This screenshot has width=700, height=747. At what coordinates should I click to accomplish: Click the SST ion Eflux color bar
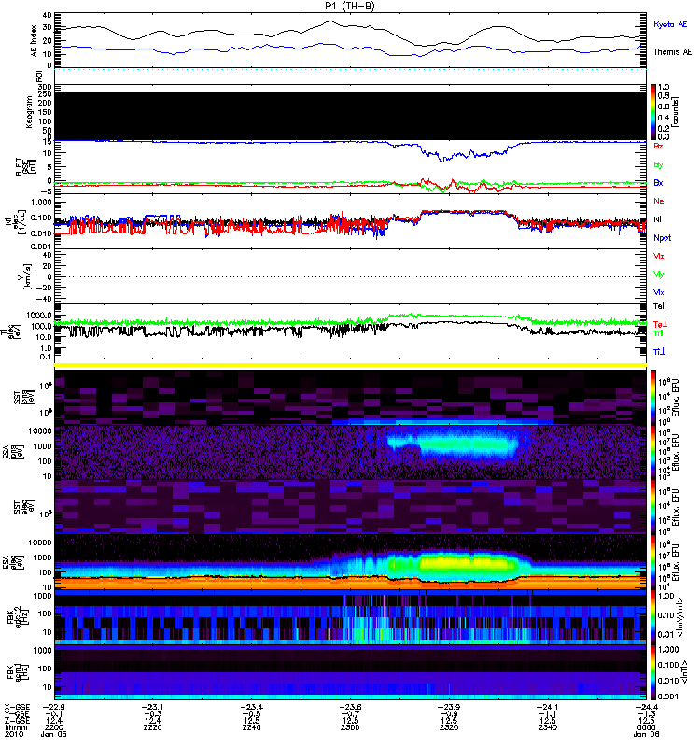pos(653,398)
